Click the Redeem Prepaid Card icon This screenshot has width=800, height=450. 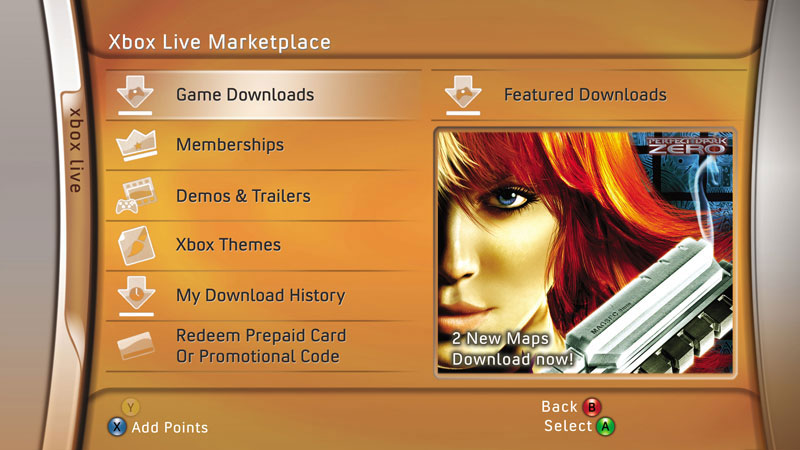135,345
